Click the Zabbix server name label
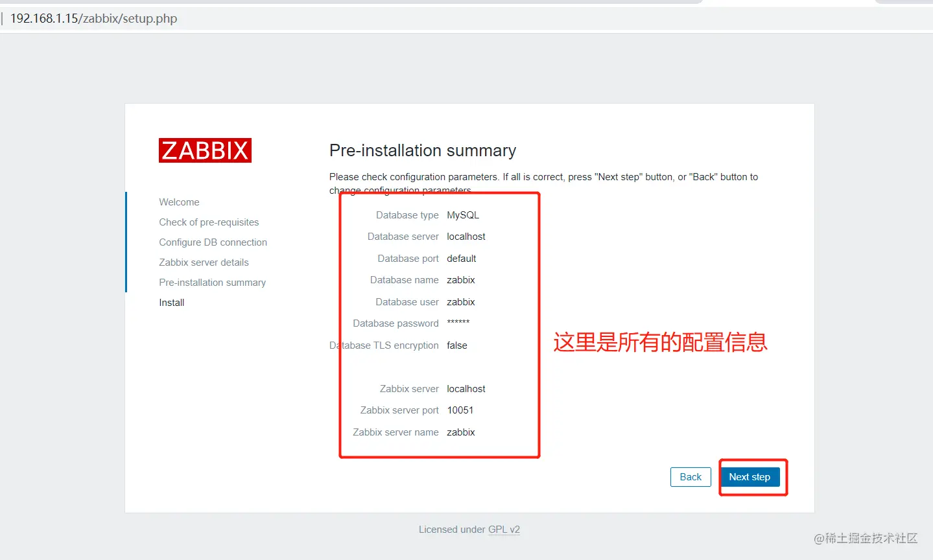Screen dimensions: 933x560 click(x=396, y=432)
